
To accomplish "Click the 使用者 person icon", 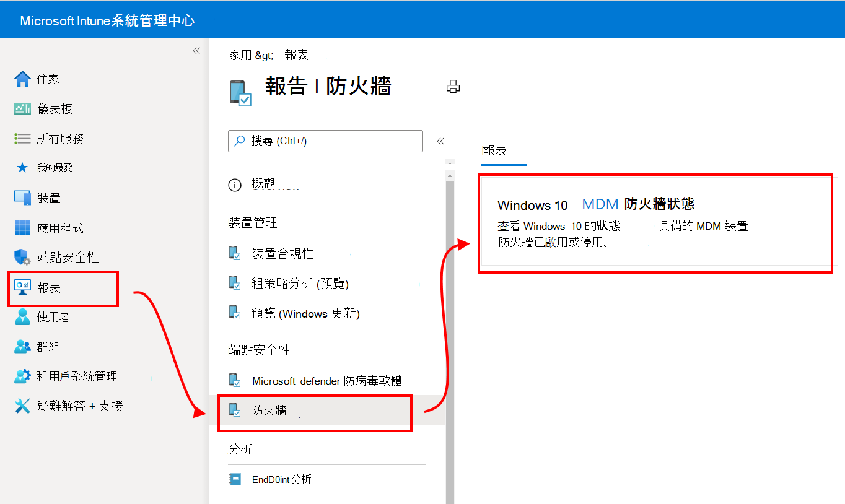I will (22, 317).
